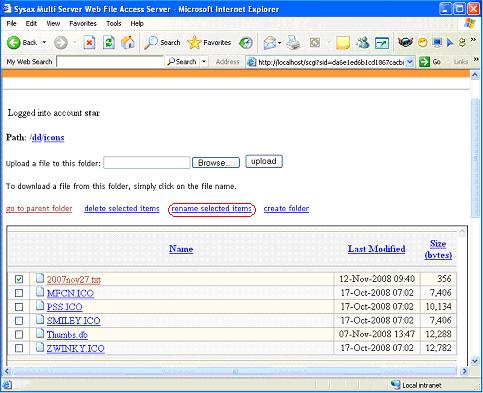The height and width of the screenshot is (393, 483).
Task: Check the Thumbs.db checkbox
Action: pos(19,334)
